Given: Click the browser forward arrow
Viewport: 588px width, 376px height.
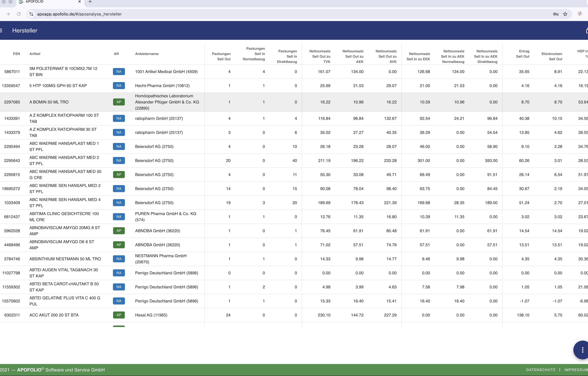Looking at the screenshot, I should point(8,14).
